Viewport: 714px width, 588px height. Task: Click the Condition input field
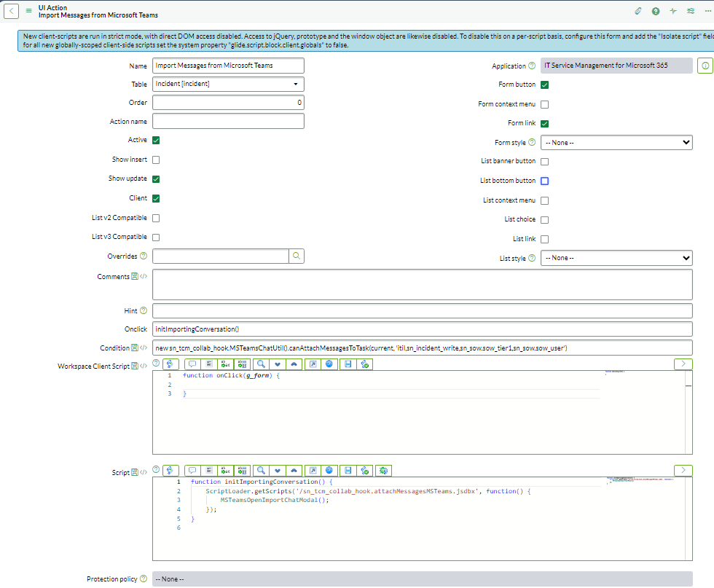422,348
